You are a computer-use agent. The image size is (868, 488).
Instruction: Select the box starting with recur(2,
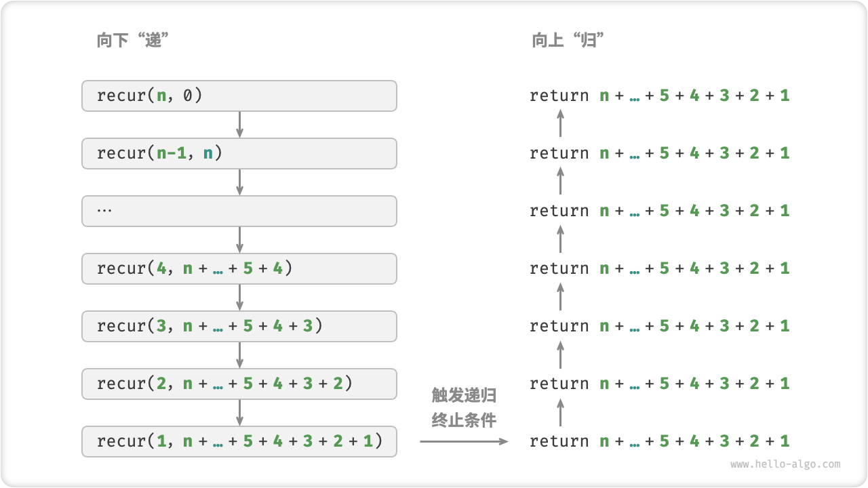[x=239, y=384]
